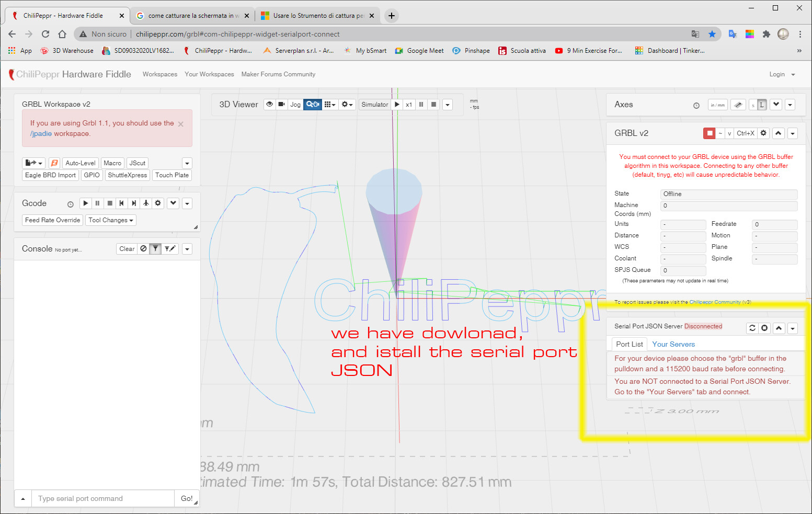This screenshot has width=812, height=514.
Task: Toggle the GPIO widget
Action: [x=92, y=175]
